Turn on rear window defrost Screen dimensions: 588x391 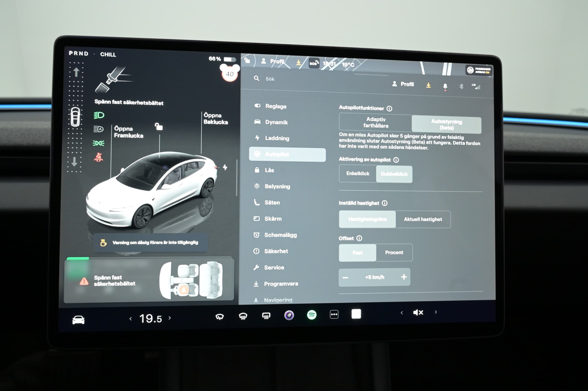(266, 316)
